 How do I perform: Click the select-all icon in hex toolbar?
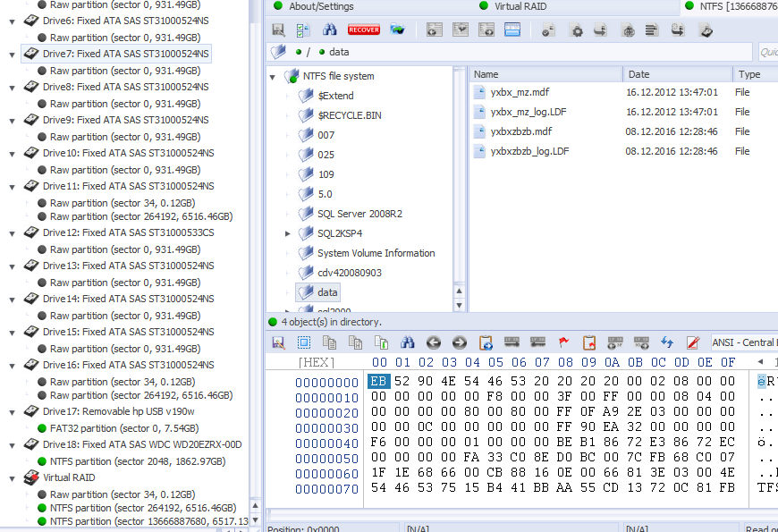point(304,342)
